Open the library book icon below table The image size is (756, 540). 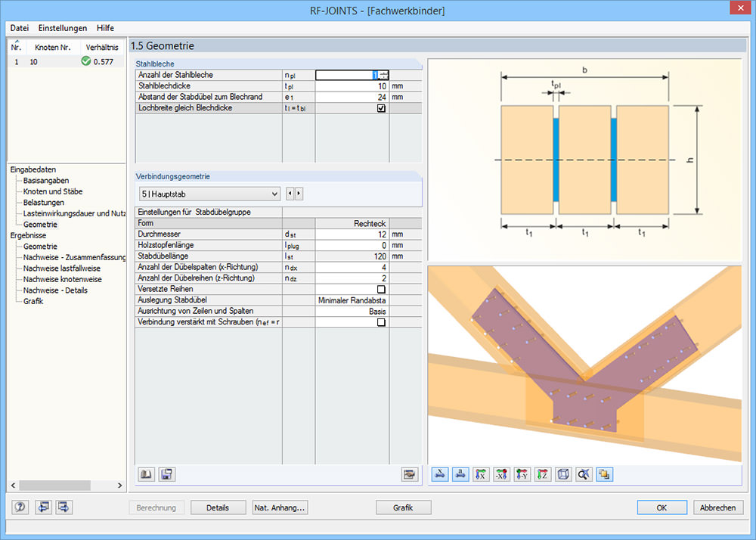tap(146, 474)
